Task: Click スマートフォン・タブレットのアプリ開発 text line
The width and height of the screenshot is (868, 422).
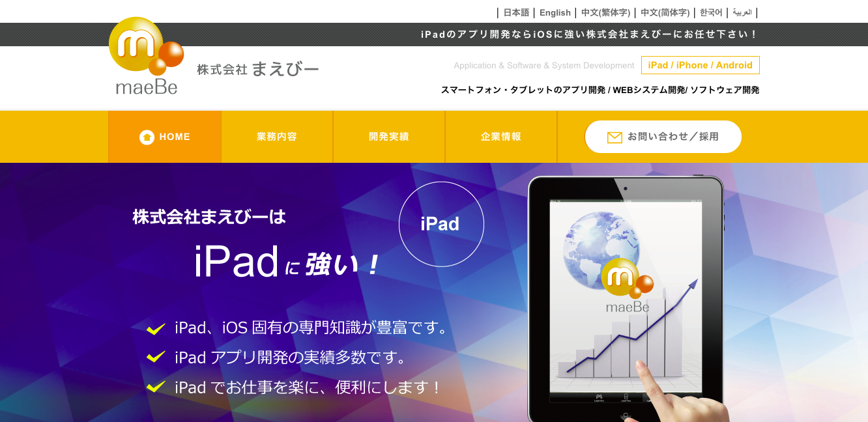Action: coord(600,90)
